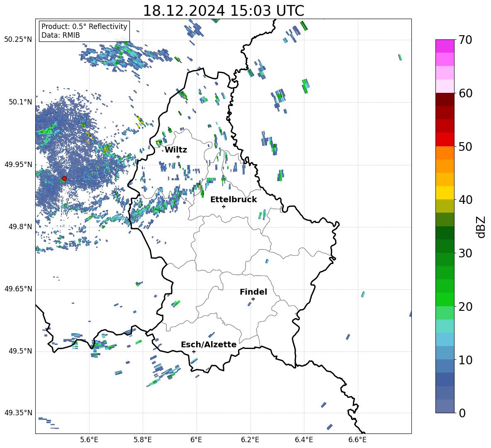
Task: Click the 5.6°E longitude label
Action: 89,440
